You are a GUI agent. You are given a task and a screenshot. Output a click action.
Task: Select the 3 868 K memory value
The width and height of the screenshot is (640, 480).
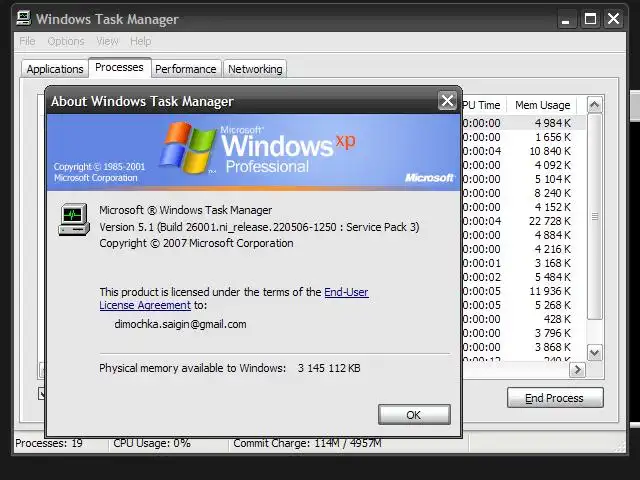[x=553, y=347]
